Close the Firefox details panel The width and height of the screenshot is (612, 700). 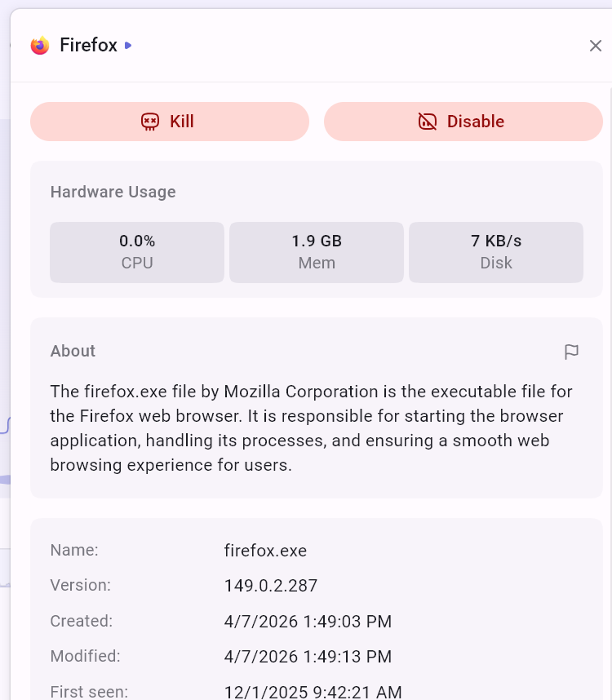596,46
